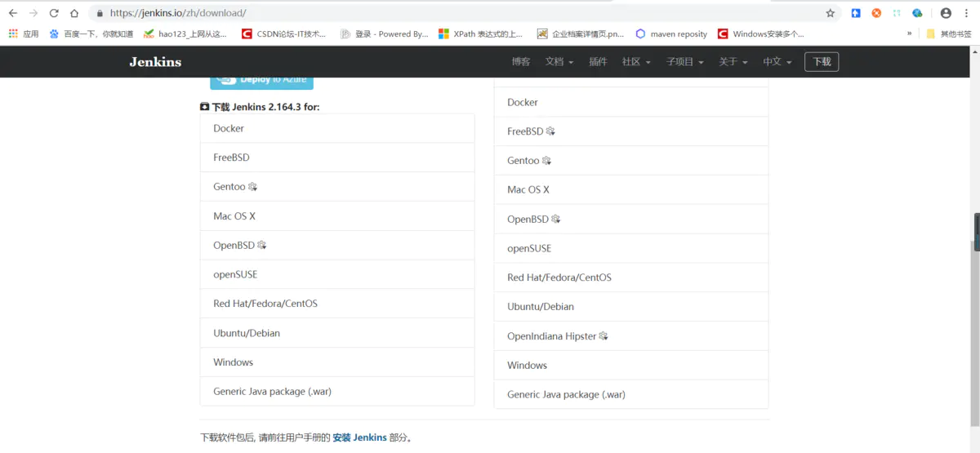Select Ubuntu/Debian in the left list
This screenshot has height=453, width=980.
(337, 333)
